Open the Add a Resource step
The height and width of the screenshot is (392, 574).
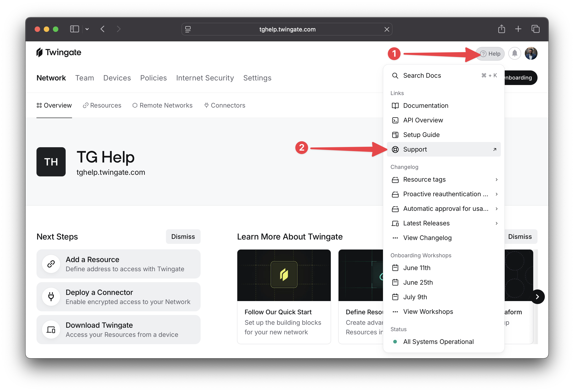coord(118,264)
